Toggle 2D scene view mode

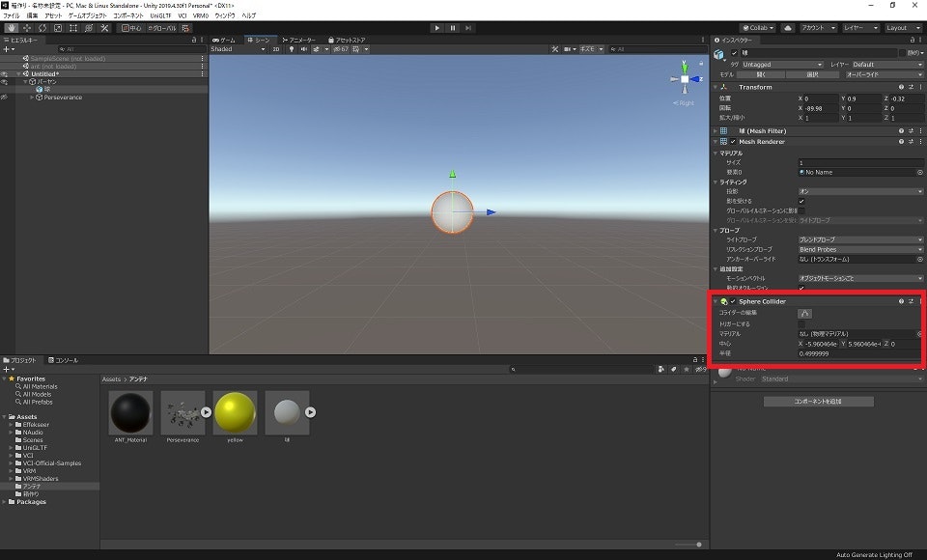276,49
